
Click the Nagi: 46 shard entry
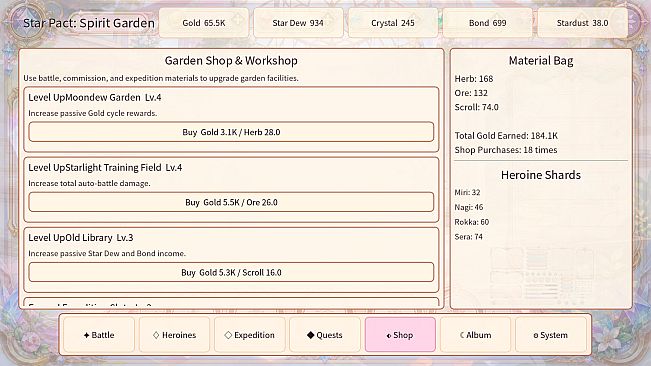click(469, 207)
